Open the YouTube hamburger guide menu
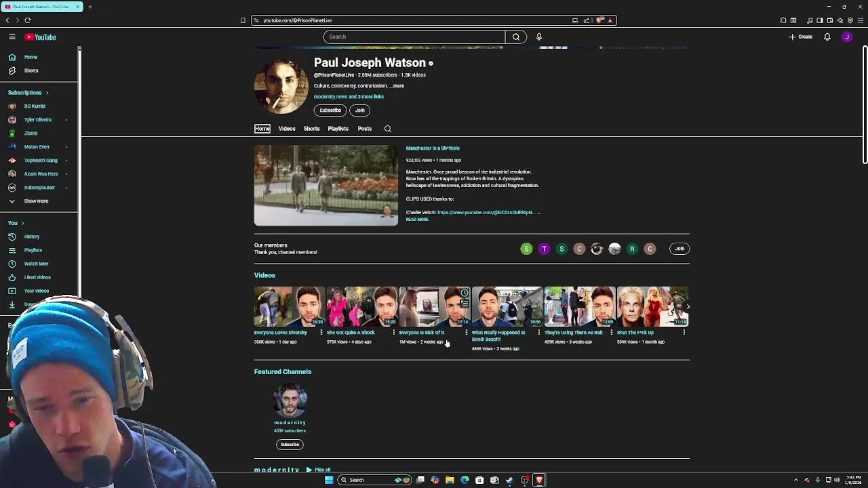868x488 pixels. (x=12, y=37)
